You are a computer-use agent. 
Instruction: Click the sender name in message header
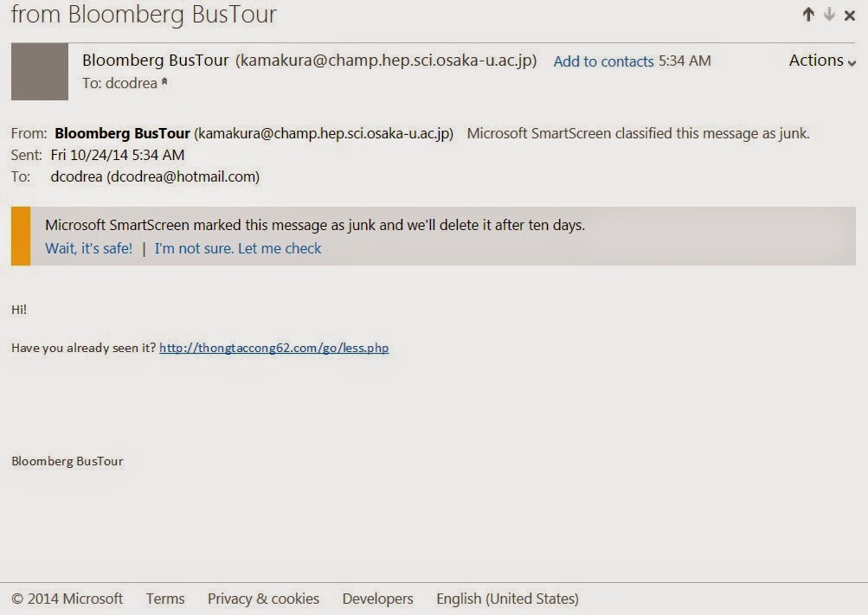pyautogui.click(x=156, y=61)
